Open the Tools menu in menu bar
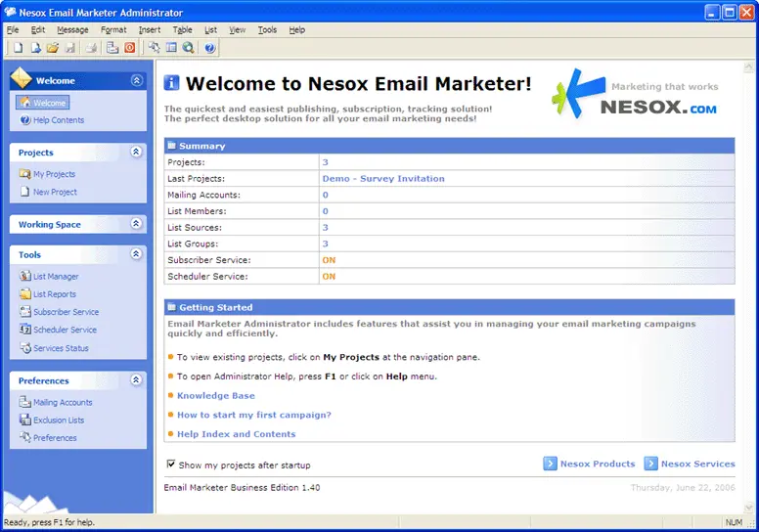The width and height of the screenshot is (759, 532). point(267,29)
